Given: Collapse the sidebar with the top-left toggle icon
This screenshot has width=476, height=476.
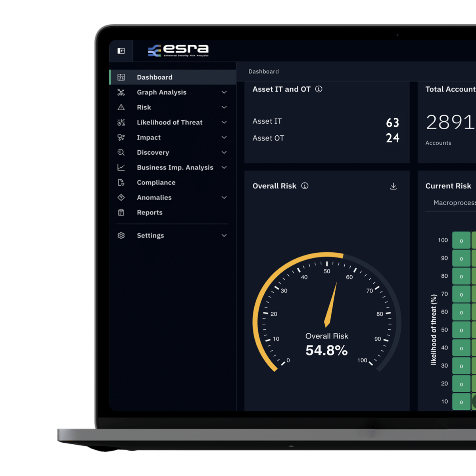Looking at the screenshot, I should pos(121,51).
